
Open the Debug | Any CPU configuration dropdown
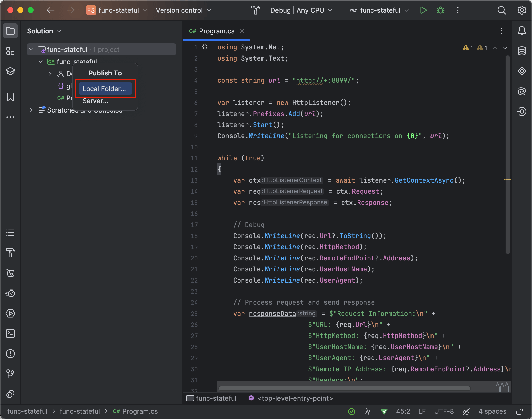coord(301,10)
